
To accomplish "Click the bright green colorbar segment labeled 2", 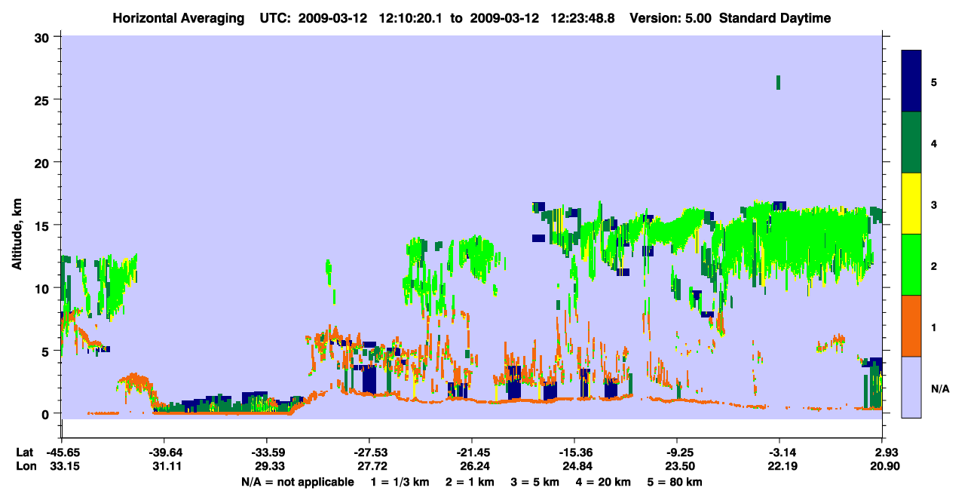I will (911, 265).
